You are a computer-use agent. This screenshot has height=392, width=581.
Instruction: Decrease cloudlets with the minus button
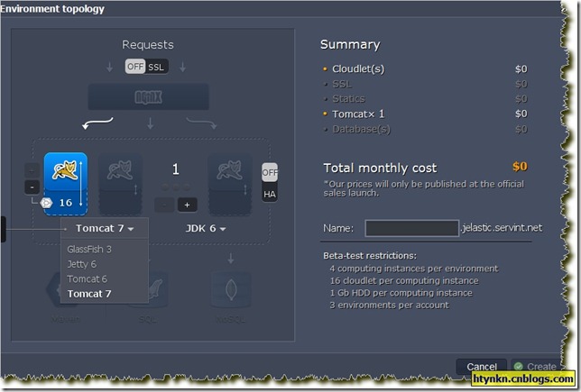pos(32,187)
